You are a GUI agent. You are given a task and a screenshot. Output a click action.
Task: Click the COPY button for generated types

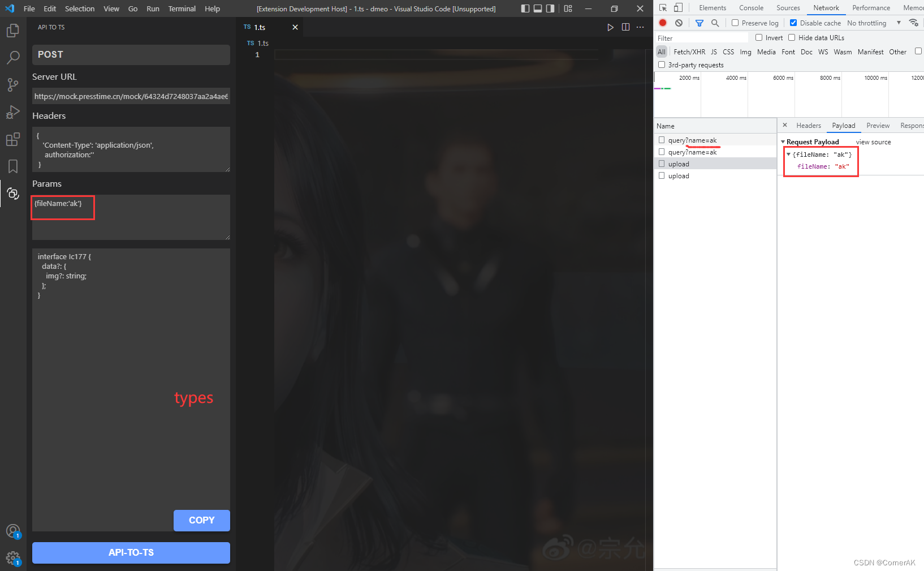pos(201,520)
